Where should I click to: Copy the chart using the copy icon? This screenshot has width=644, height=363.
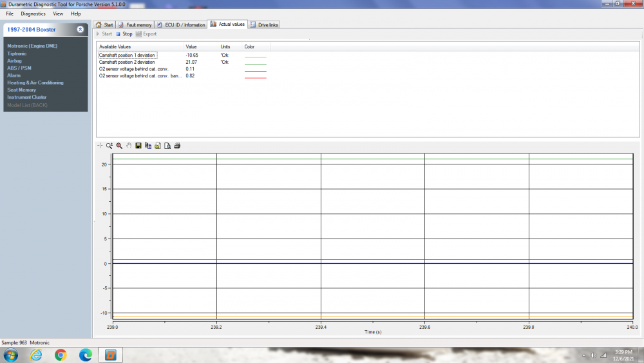(x=148, y=146)
